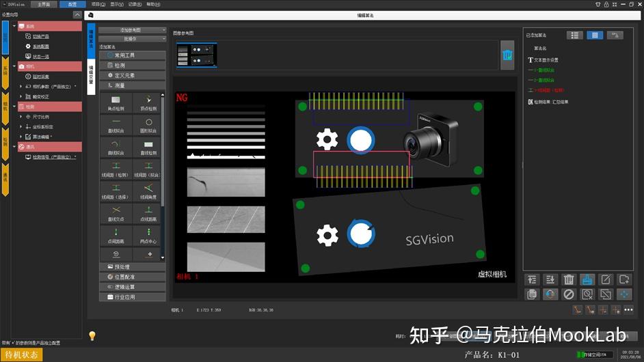644x362 pixels.
Task: Switch to the 配置 tab
Action: [x=72, y=4]
